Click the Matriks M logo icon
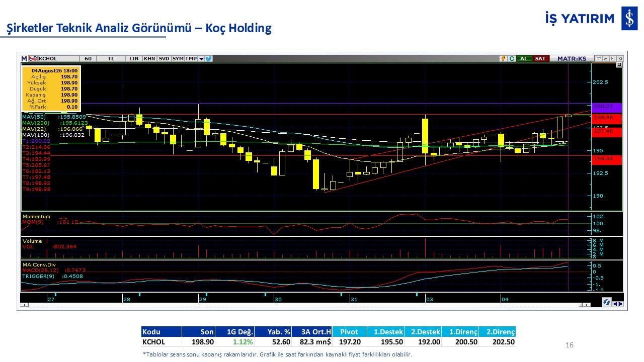The height and width of the screenshot is (362, 644). [x=24, y=58]
